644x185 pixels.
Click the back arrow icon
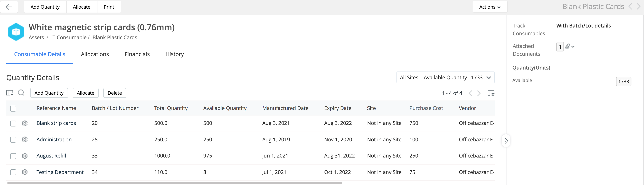(x=9, y=7)
